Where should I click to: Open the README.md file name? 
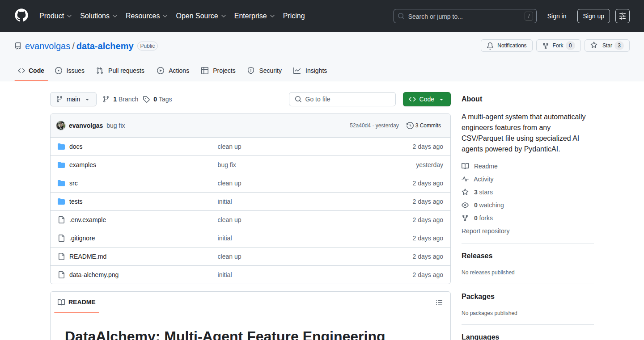(88, 256)
